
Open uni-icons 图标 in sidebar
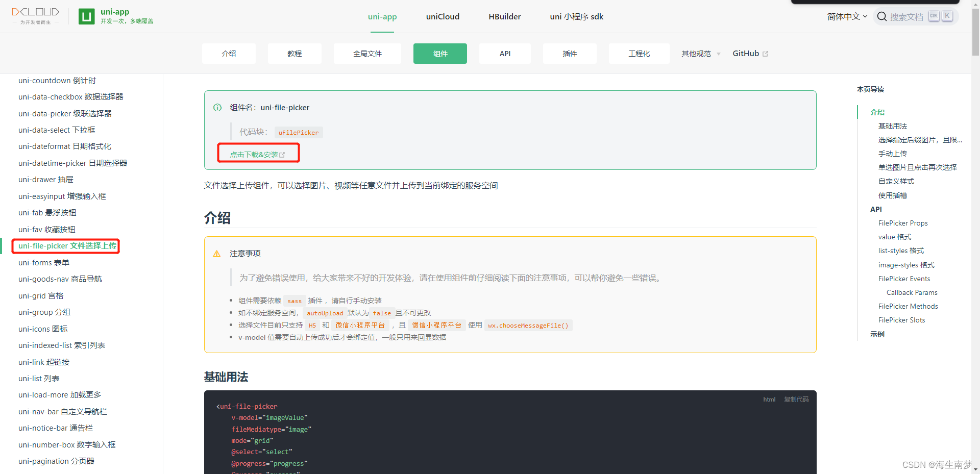coord(43,329)
